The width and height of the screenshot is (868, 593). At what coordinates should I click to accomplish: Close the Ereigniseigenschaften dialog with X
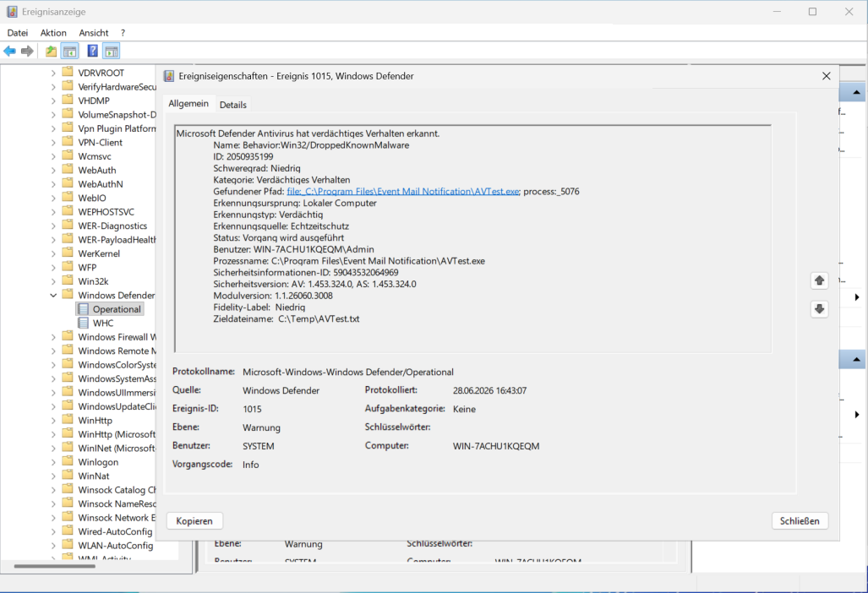pyautogui.click(x=826, y=76)
